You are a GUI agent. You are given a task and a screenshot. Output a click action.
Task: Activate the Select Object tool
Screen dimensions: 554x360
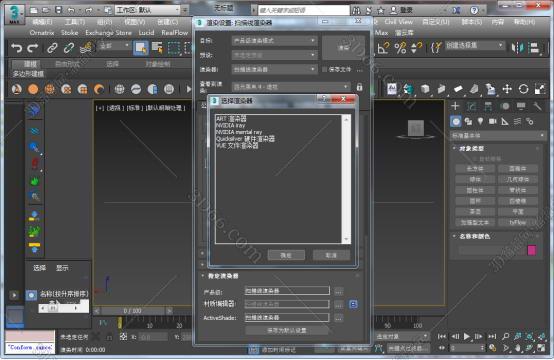point(141,48)
